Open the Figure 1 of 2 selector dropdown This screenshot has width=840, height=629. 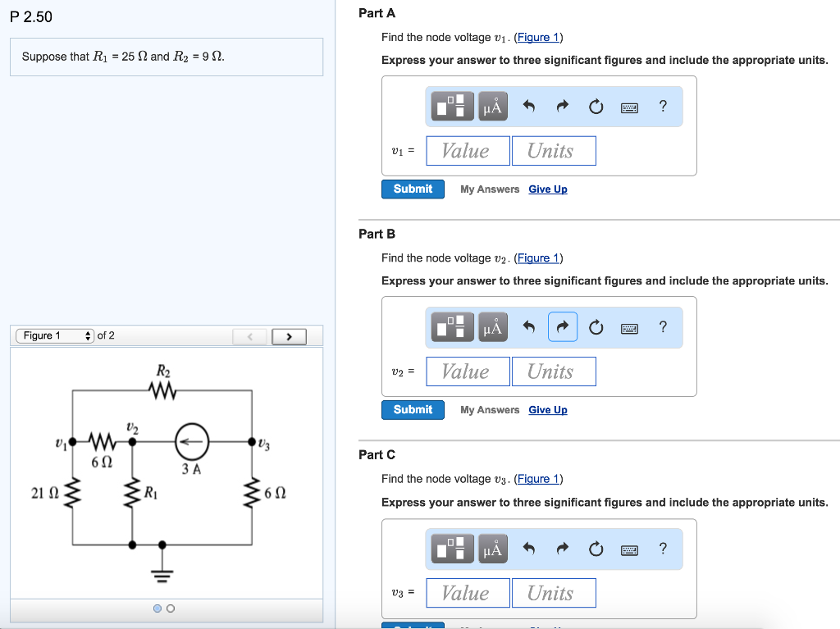coord(55,335)
